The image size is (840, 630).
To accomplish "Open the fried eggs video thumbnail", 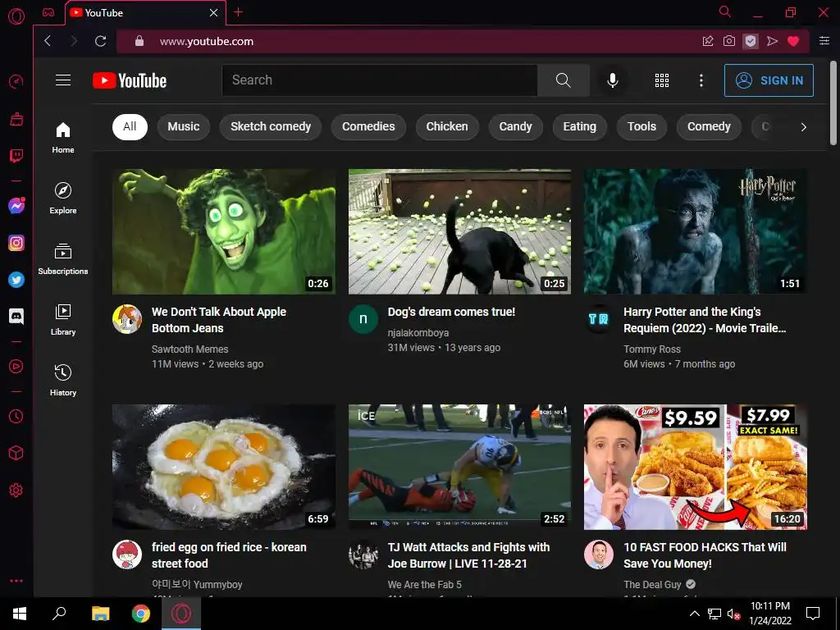I will pos(224,467).
